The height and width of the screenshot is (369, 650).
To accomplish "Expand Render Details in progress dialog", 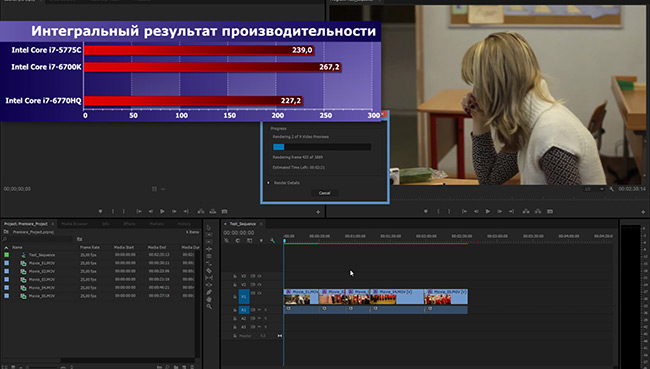I will click(x=269, y=182).
